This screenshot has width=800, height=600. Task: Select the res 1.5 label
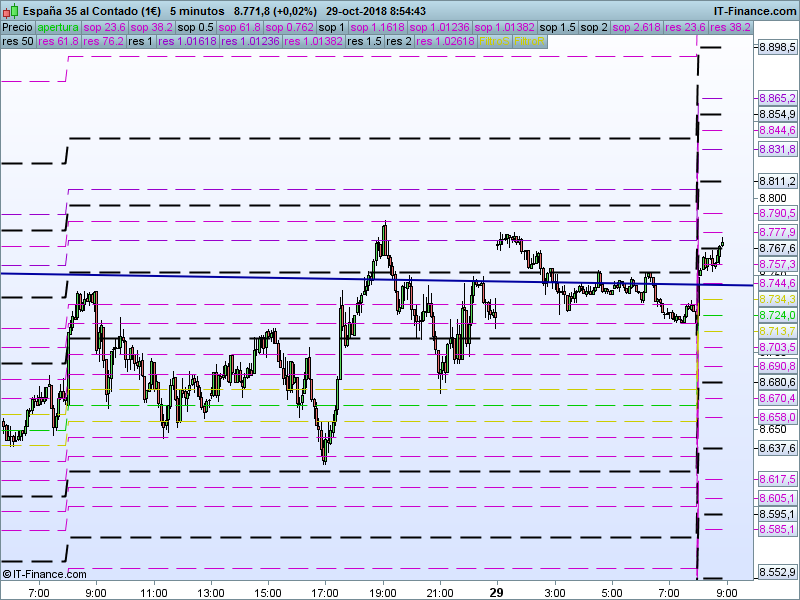point(364,41)
